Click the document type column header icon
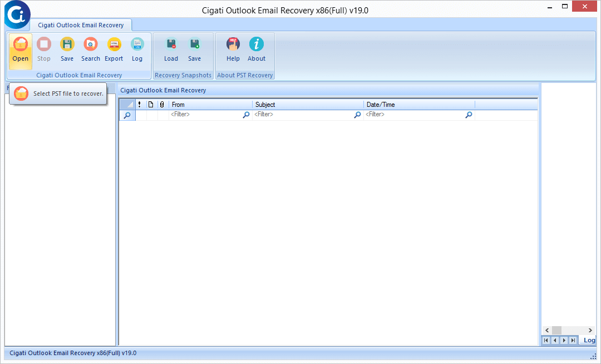 (151, 105)
